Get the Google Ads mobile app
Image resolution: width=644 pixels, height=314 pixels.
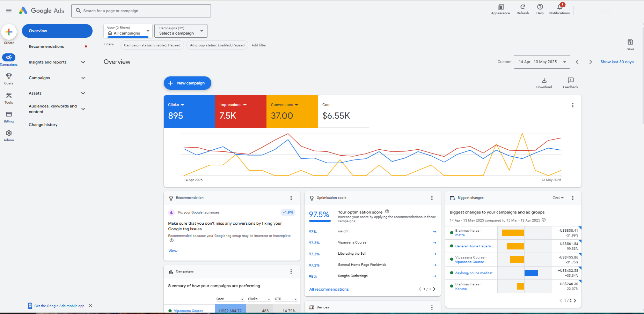[x=59, y=306]
